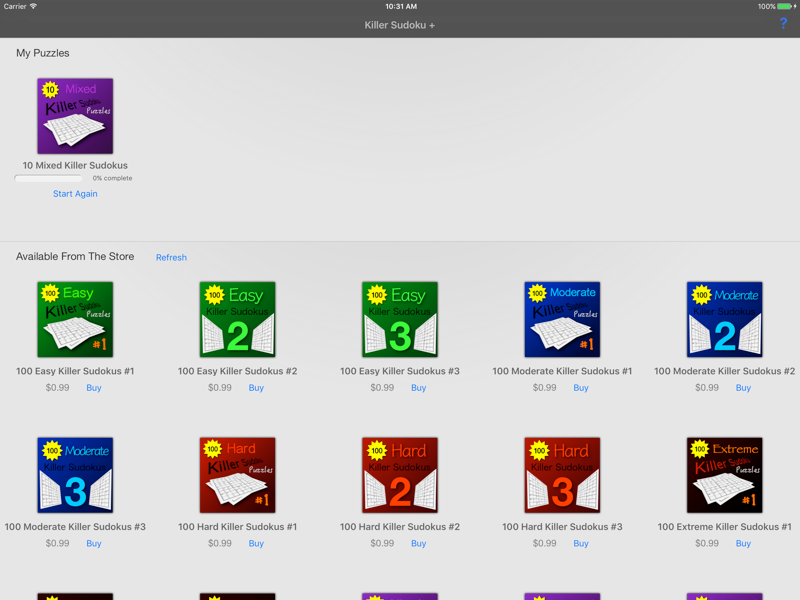
Task: Buy 100 Easy Killer Sudokus #3
Action: pos(418,388)
